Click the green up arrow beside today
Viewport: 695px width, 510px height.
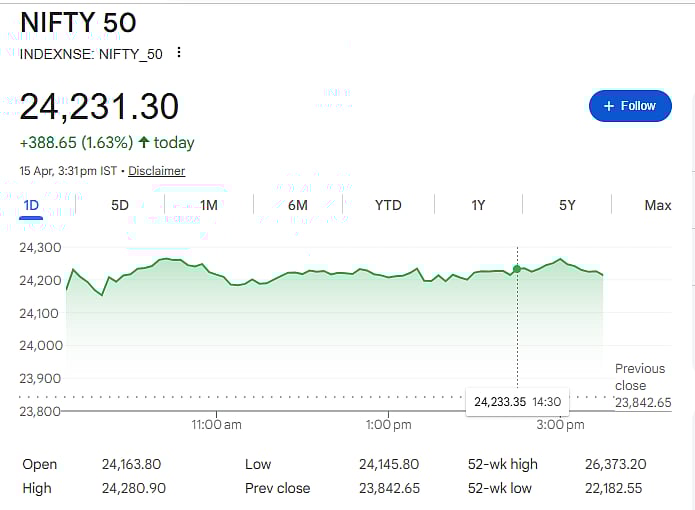[x=144, y=143]
